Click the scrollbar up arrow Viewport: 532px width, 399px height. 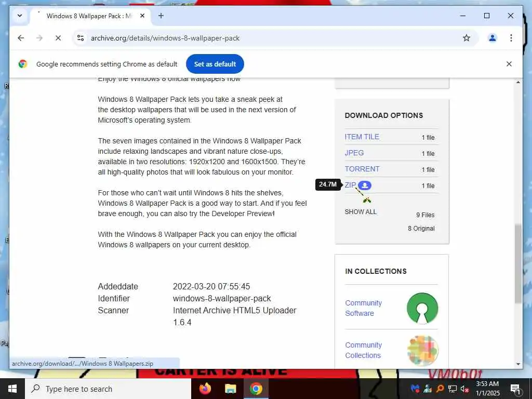pyautogui.click(x=518, y=82)
